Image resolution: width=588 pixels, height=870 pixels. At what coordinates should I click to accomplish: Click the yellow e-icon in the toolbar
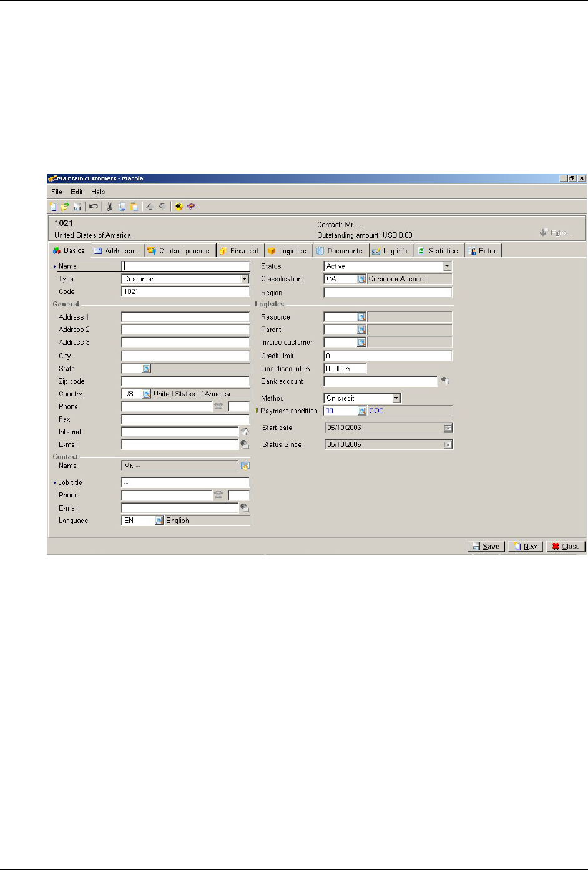coord(179,207)
